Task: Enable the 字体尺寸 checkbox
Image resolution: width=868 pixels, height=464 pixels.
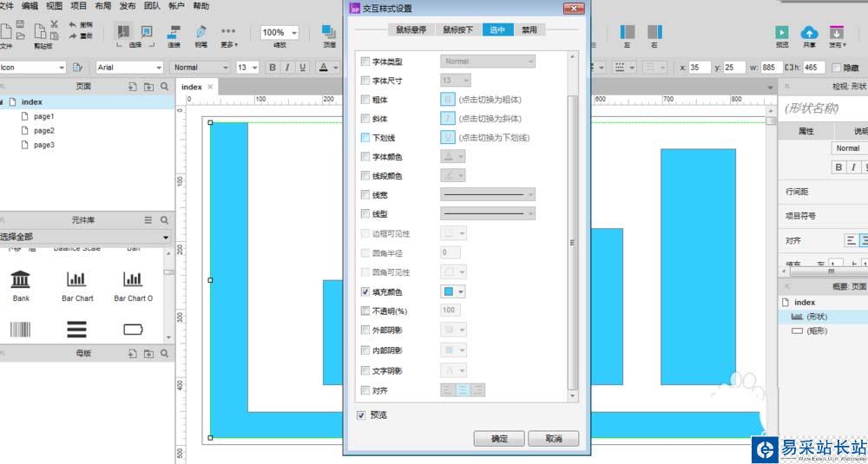Action: tap(365, 81)
